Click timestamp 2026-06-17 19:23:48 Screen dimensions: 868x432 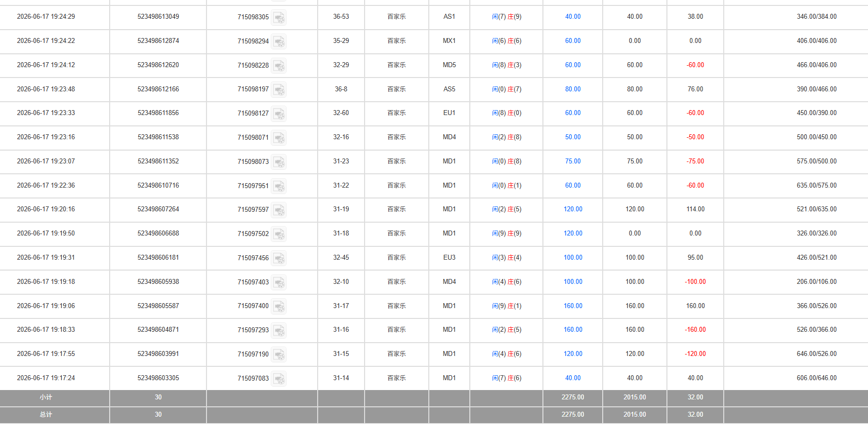tap(46, 89)
